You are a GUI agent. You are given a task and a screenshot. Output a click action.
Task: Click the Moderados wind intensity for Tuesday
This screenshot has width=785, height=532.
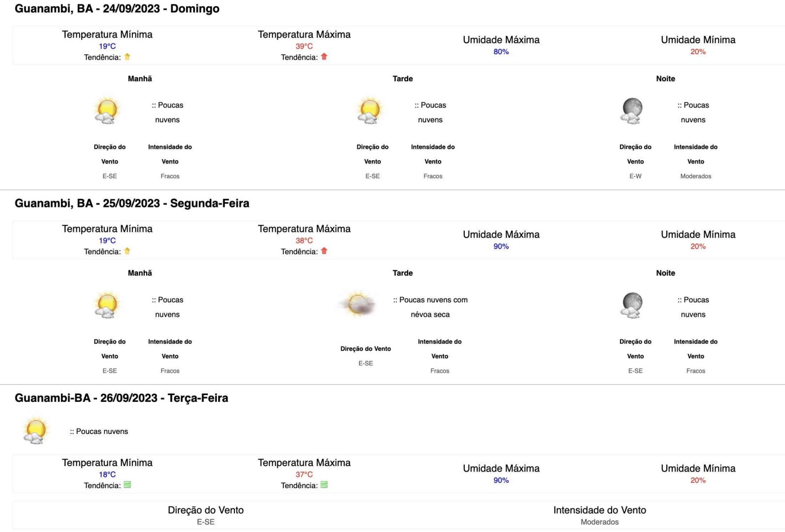pos(600,522)
